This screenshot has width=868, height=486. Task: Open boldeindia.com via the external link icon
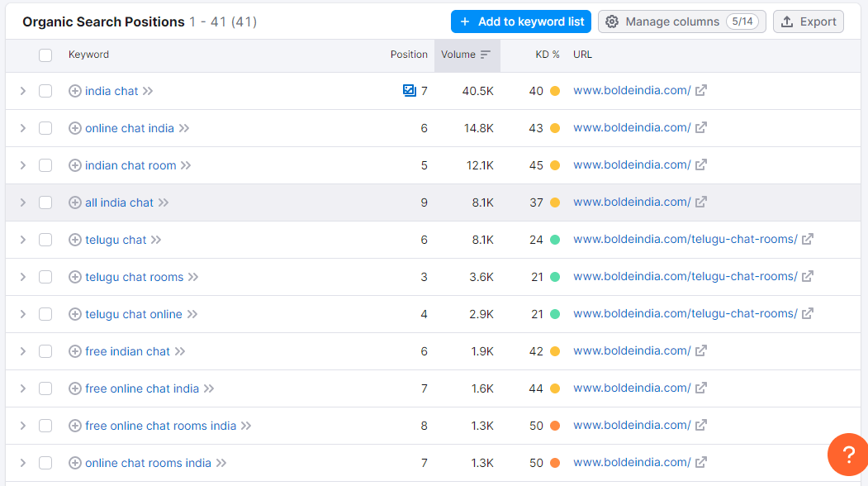[x=700, y=90]
